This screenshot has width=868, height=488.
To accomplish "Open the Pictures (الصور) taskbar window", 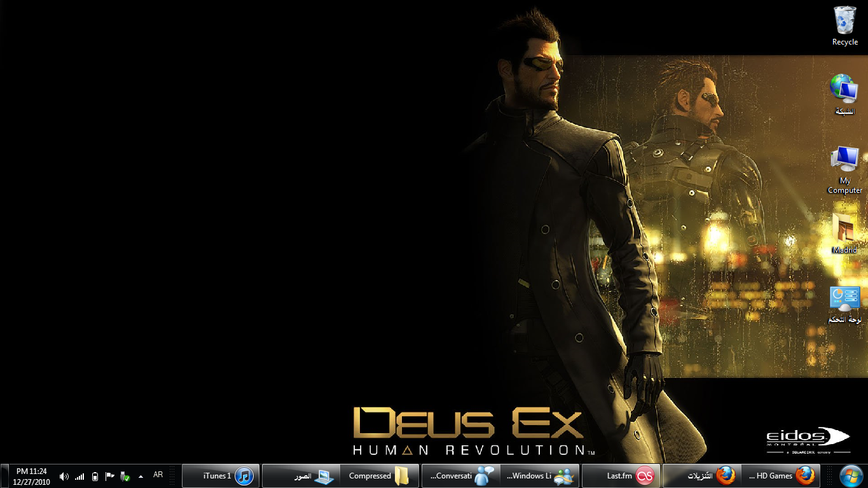I will coord(301,476).
